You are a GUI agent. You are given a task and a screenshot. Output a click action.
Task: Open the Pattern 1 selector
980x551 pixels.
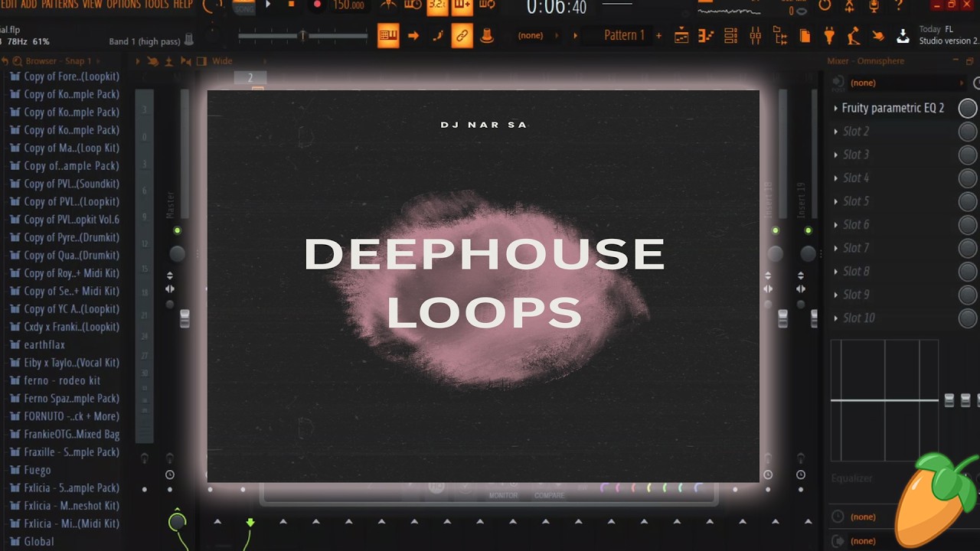point(624,35)
